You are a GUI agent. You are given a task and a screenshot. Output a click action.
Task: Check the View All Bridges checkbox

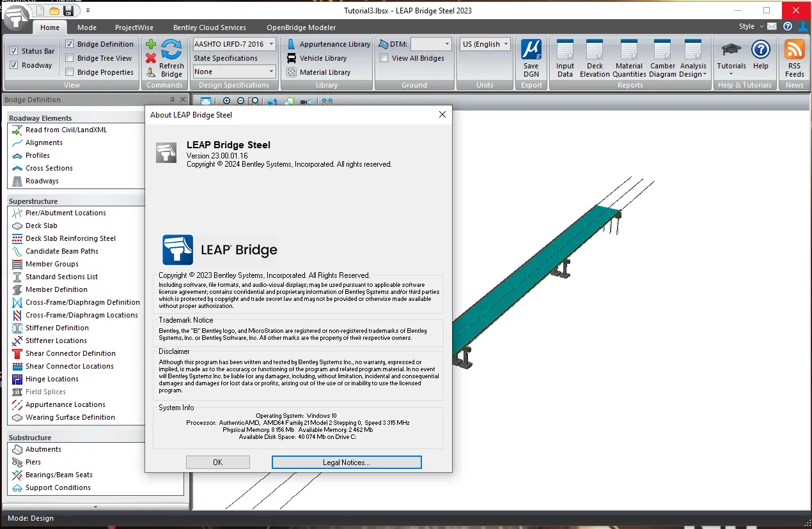click(384, 58)
